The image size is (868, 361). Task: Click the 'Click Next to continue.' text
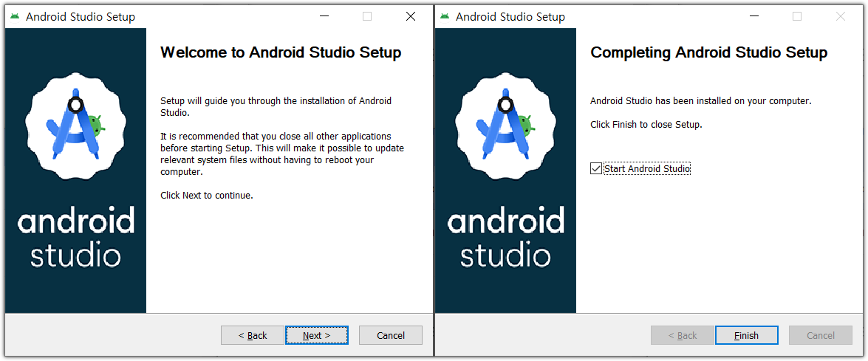[x=207, y=195]
